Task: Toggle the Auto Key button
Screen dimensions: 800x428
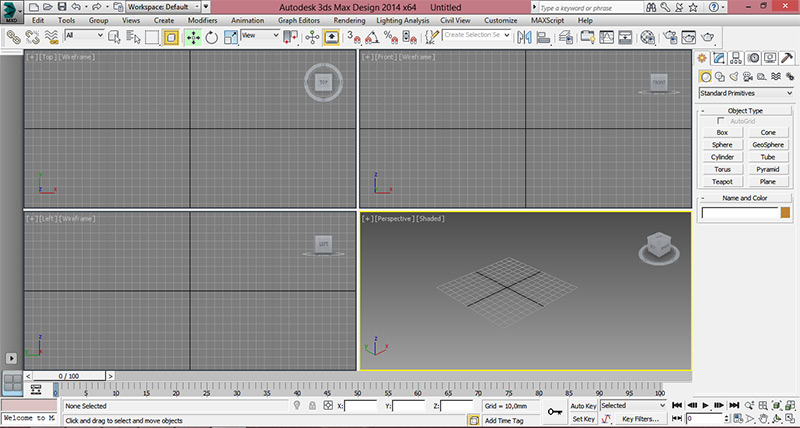Action: pos(583,406)
